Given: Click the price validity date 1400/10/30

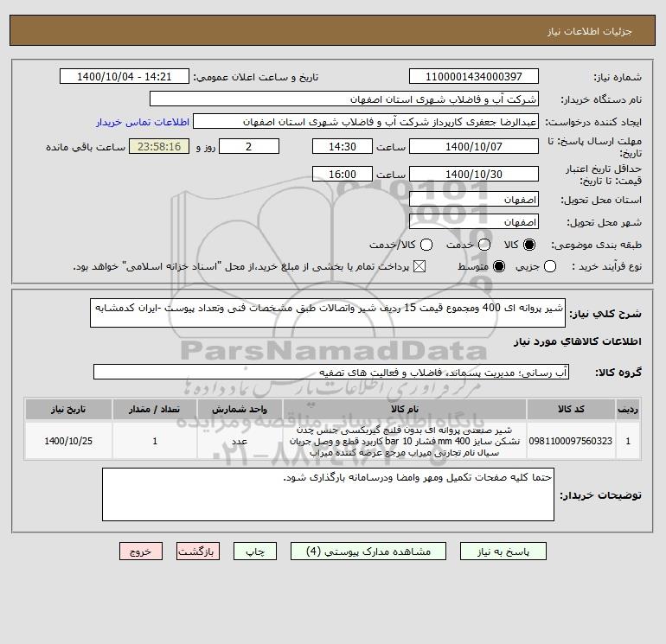Looking at the screenshot, I should pos(474,174).
